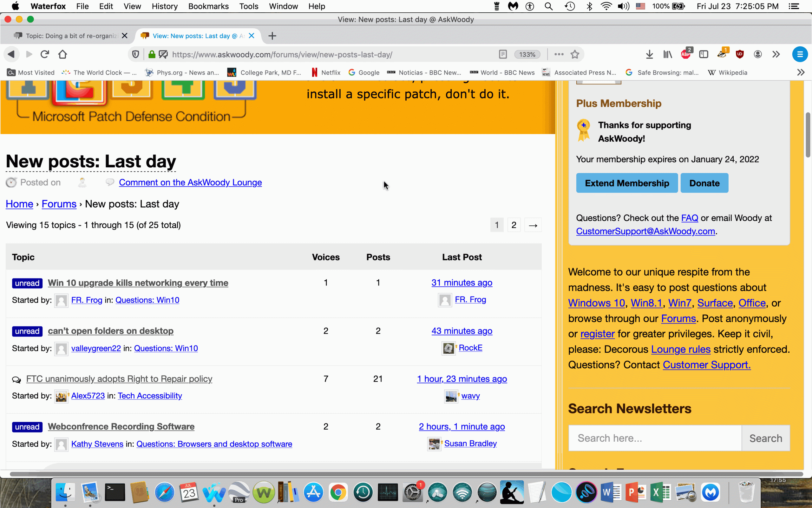Close the 'View: New posts' tab
The image size is (812, 508).
click(251, 36)
